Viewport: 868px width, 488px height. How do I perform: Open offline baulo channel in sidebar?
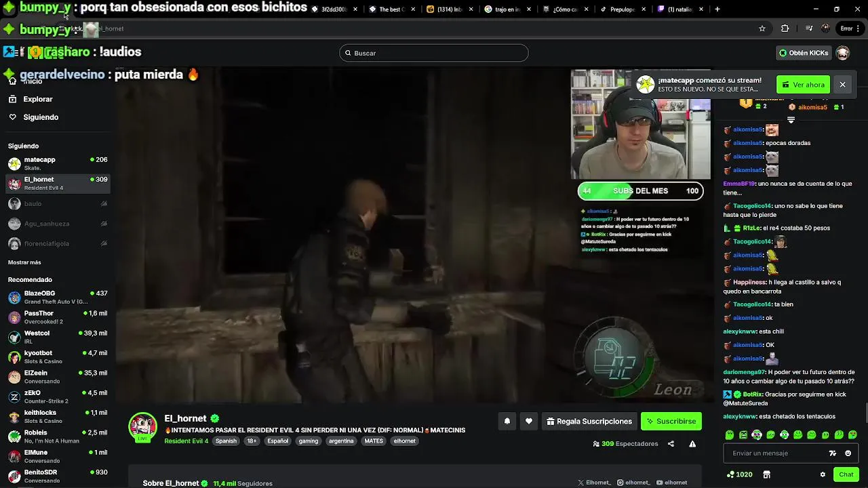pyautogui.click(x=58, y=203)
